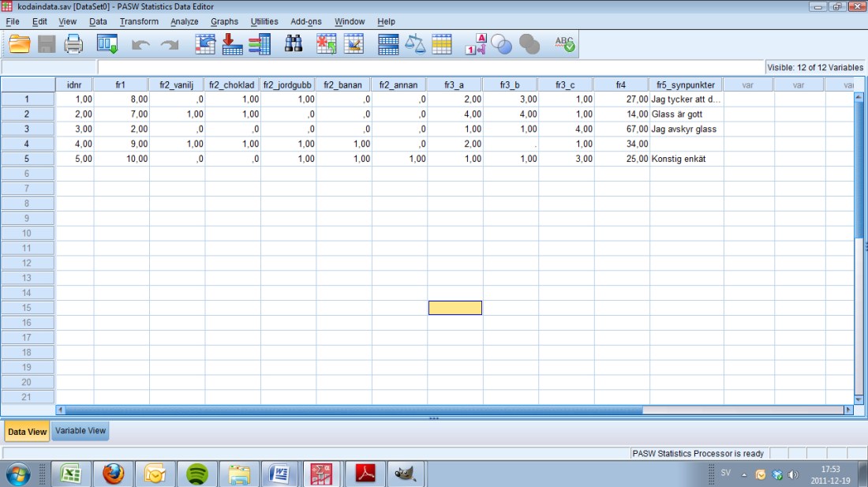Open Firefox from the Windows taskbar
The height and width of the screenshot is (487, 868).
(114, 474)
